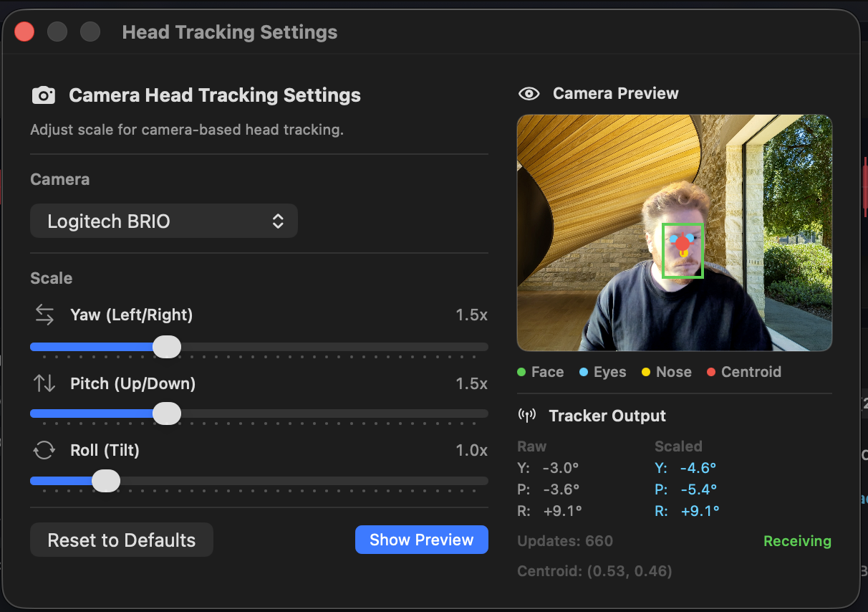Viewport: 868px width, 612px height.
Task: Click Reset to Defaults
Action: 121,540
